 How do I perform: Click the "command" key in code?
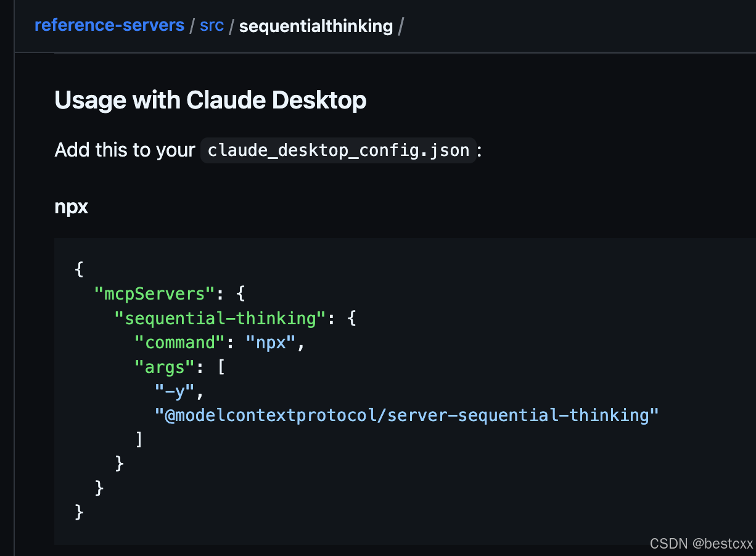pos(181,342)
